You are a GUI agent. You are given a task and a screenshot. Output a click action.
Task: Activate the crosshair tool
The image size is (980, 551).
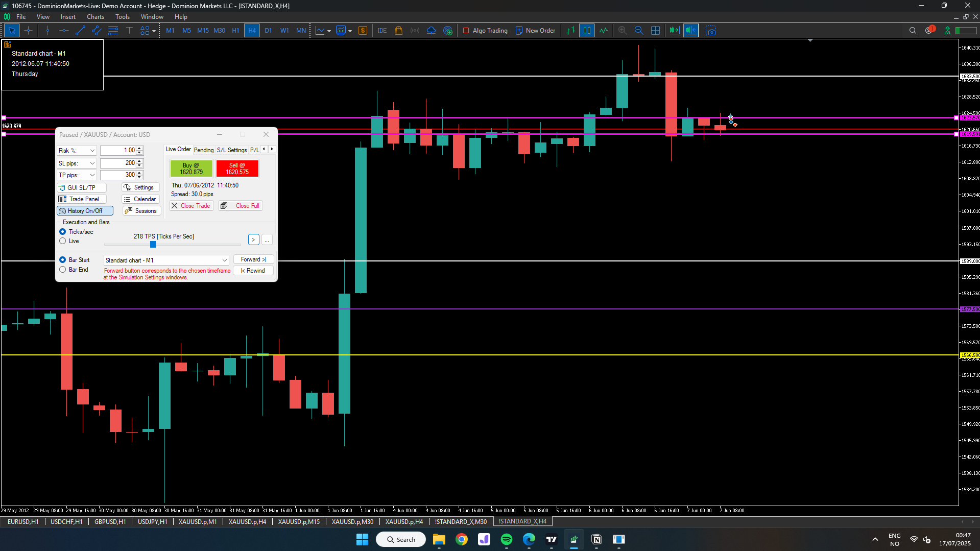[x=28, y=31]
